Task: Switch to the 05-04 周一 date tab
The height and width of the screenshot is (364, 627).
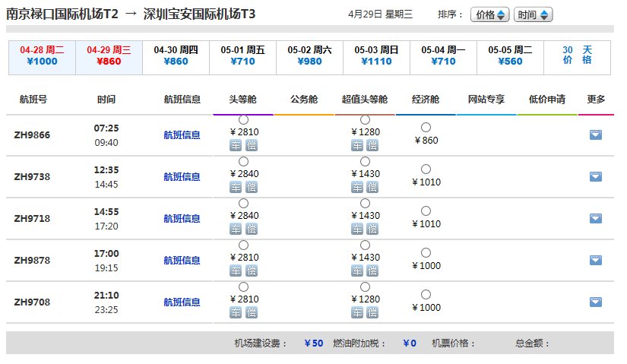Action: tap(443, 58)
